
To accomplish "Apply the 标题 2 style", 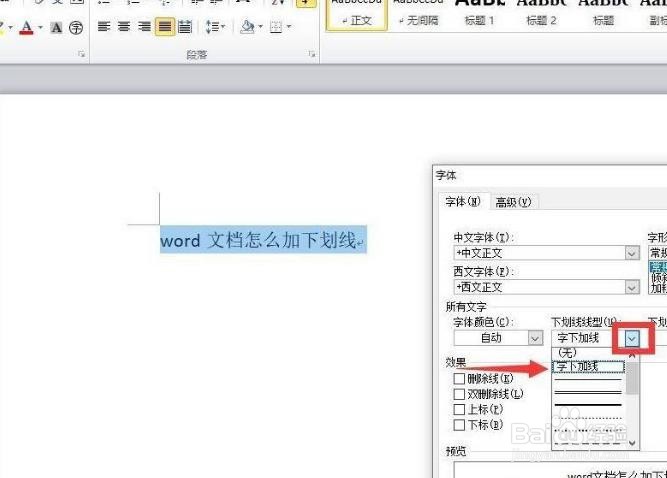I will click(541, 15).
